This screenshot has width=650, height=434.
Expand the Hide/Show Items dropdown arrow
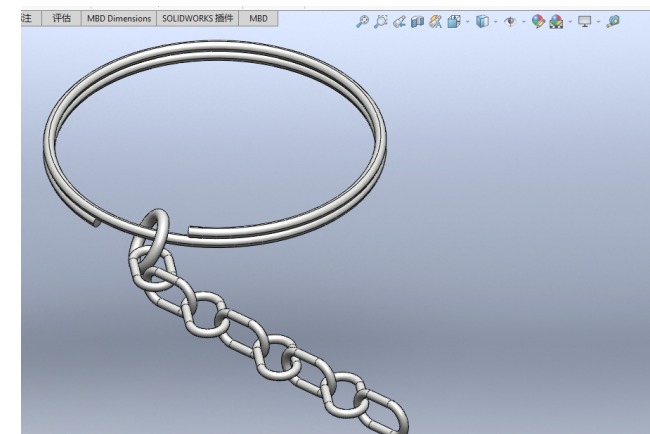(524, 22)
